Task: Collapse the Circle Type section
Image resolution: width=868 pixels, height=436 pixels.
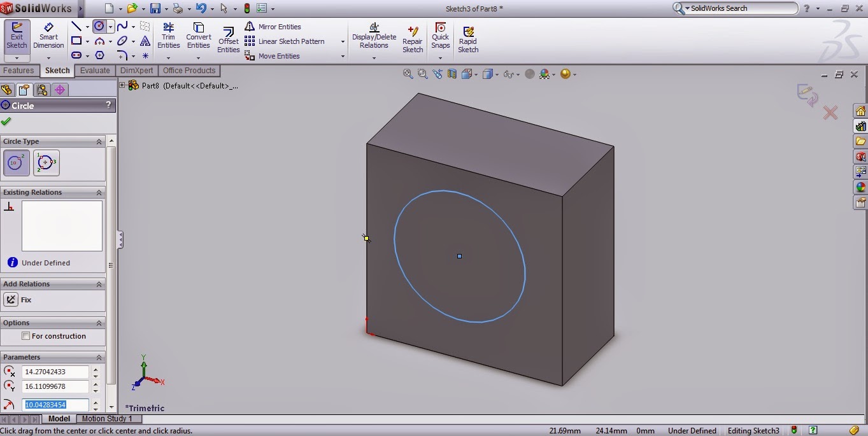Action: 99,141
